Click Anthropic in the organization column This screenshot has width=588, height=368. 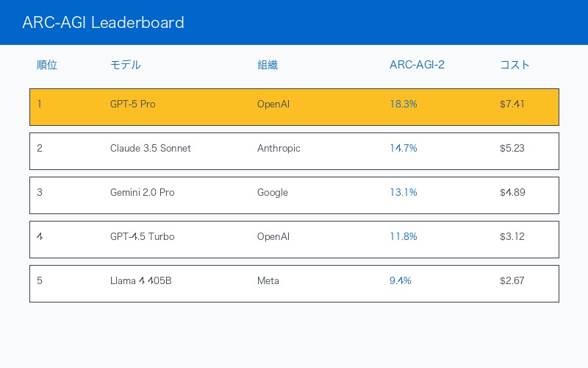tap(279, 149)
